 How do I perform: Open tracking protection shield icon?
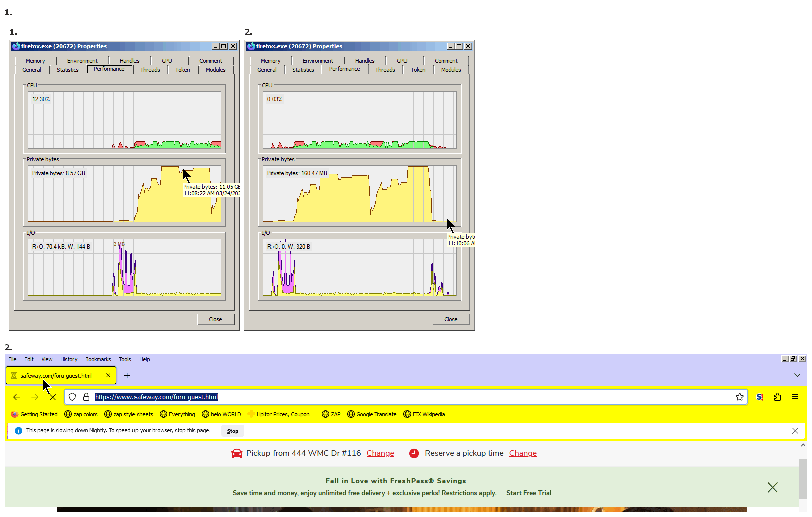pos(72,397)
